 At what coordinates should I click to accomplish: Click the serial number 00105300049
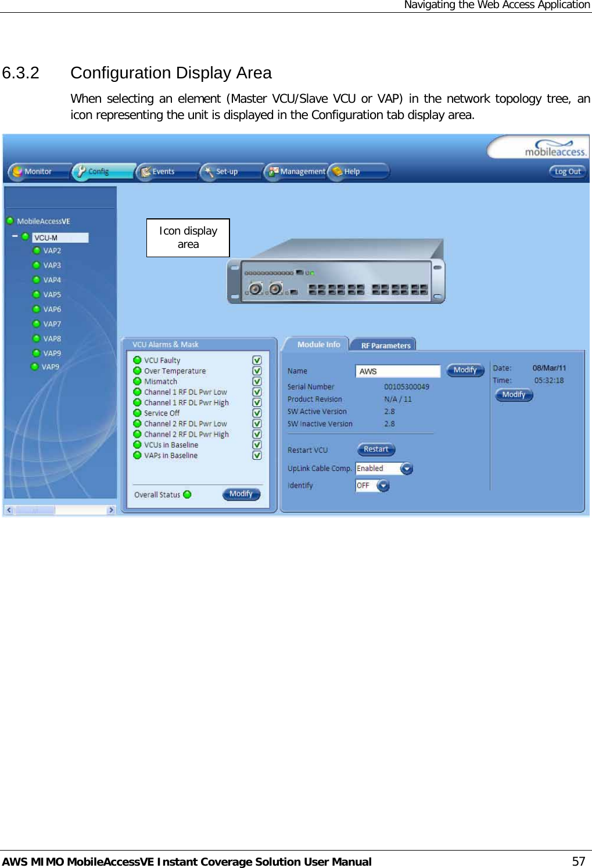click(x=407, y=387)
